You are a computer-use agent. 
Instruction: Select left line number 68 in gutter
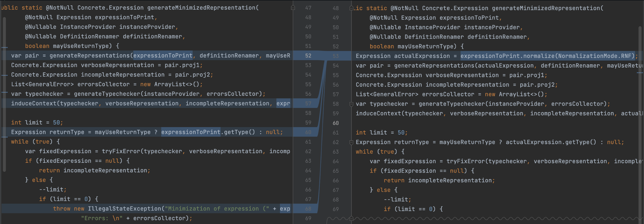coord(308,209)
